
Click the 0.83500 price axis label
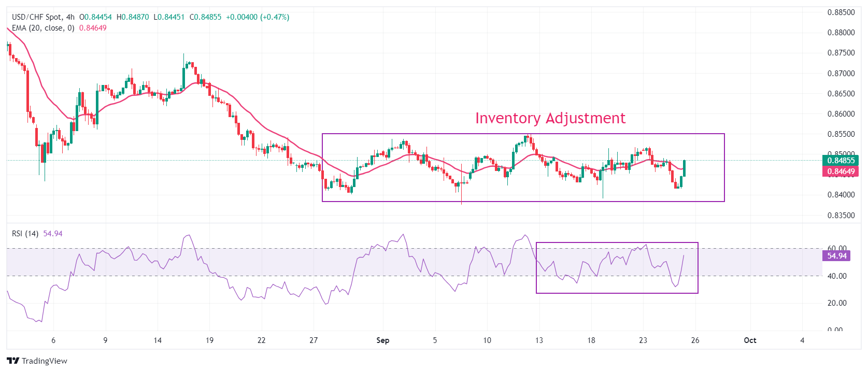pyautogui.click(x=841, y=216)
